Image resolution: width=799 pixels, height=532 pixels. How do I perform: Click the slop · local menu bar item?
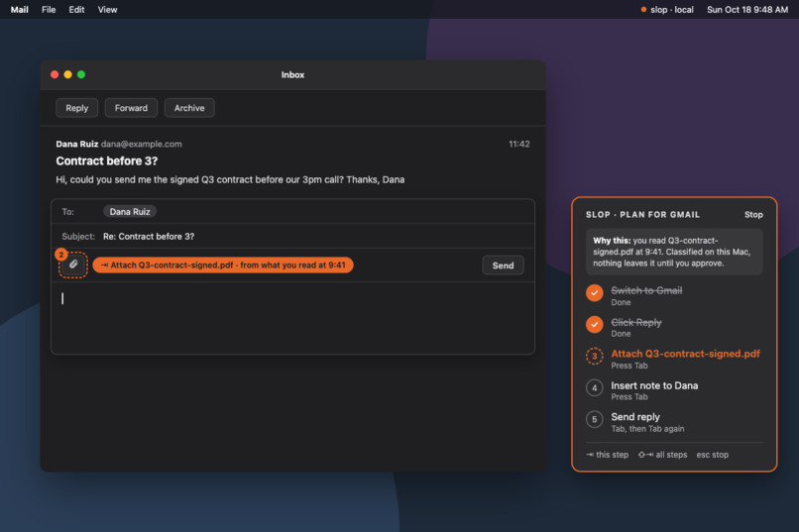click(x=667, y=9)
